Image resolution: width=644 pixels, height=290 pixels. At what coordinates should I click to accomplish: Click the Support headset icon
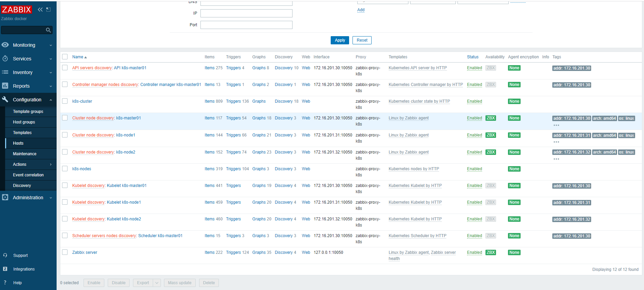[5, 255]
